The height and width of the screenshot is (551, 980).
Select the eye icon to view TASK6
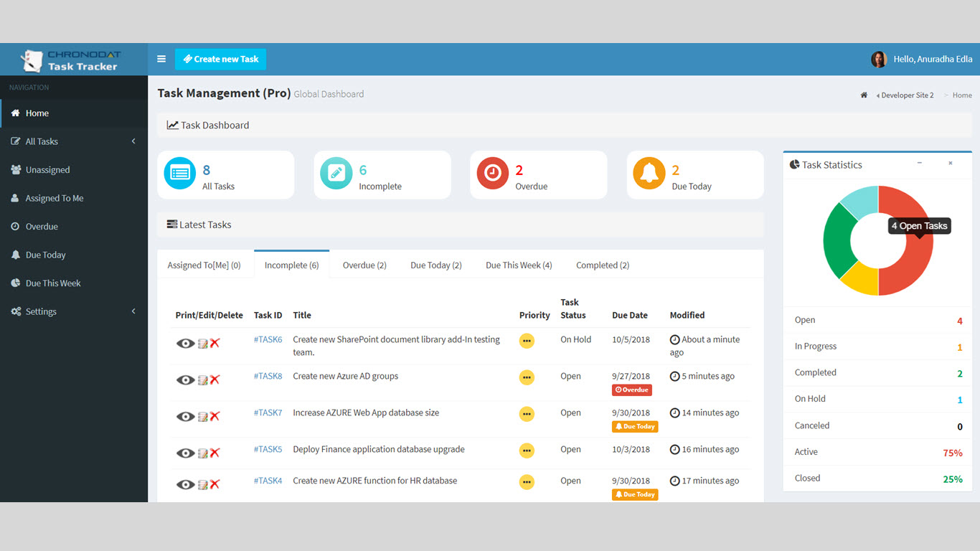click(185, 343)
